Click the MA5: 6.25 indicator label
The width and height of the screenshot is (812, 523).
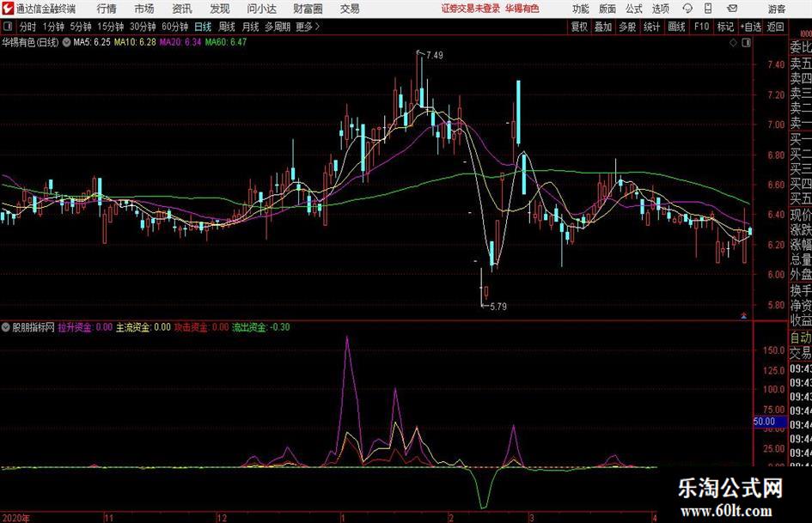click(92, 42)
